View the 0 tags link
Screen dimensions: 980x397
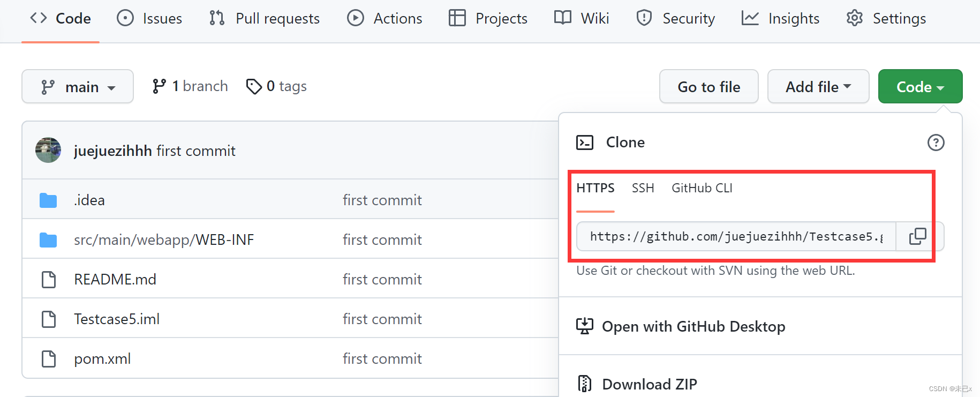click(276, 86)
